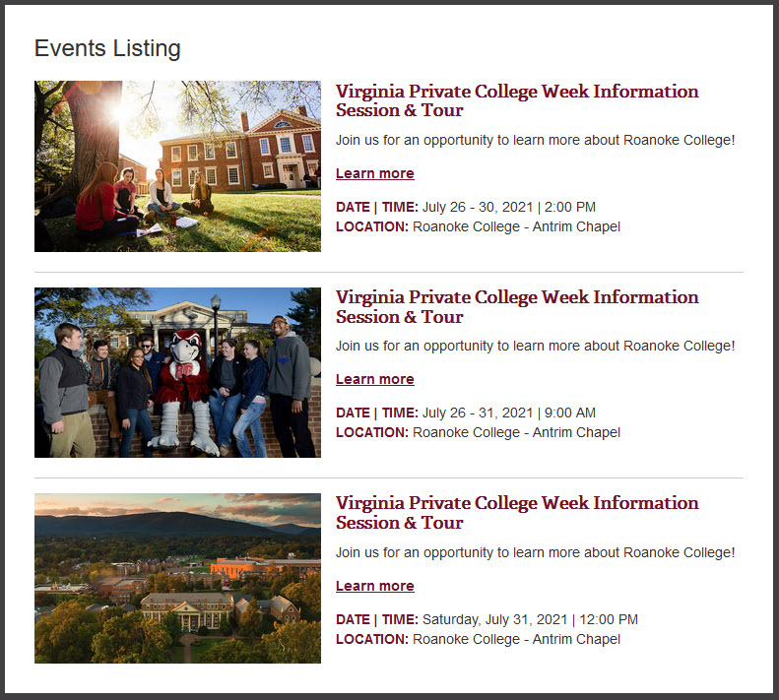Click the location text of the third event
This screenshot has height=700, width=779.
click(x=516, y=639)
